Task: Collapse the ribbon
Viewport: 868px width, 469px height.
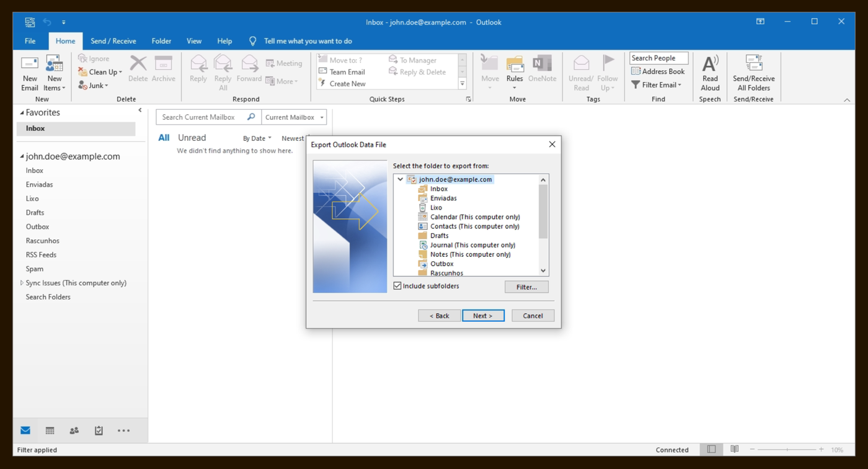Action: click(x=847, y=100)
